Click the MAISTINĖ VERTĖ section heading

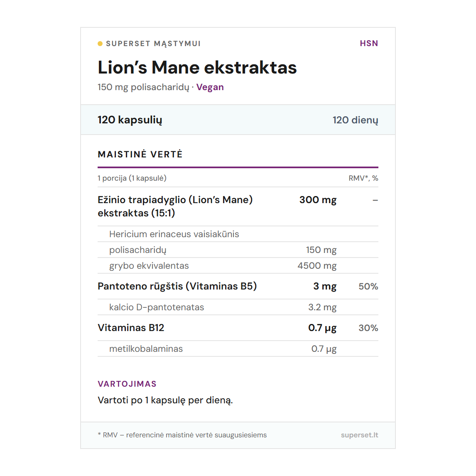coord(140,155)
